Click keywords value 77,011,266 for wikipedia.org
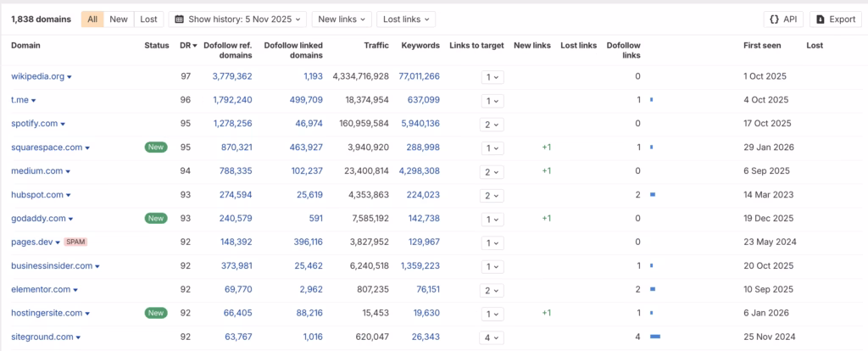This screenshot has width=868, height=351. 420,76
